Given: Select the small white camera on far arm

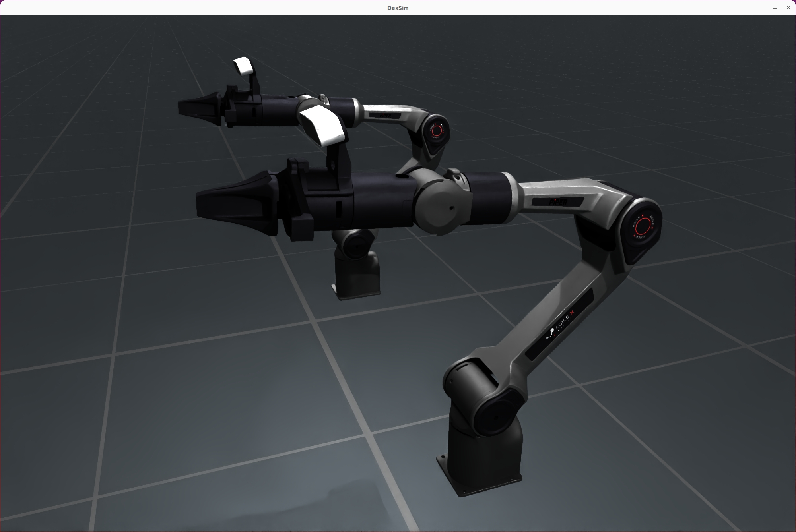Looking at the screenshot, I should pyautogui.click(x=243, y=66).
